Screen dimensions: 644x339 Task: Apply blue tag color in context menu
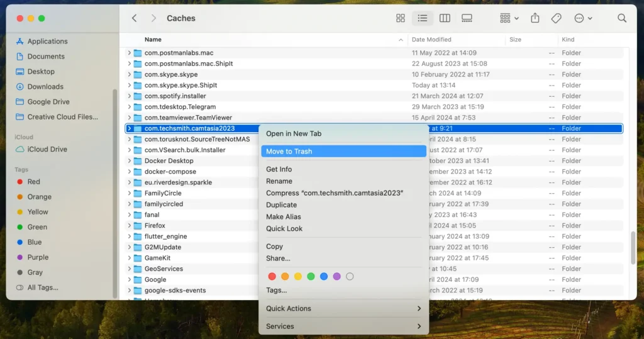coord(324,277)
